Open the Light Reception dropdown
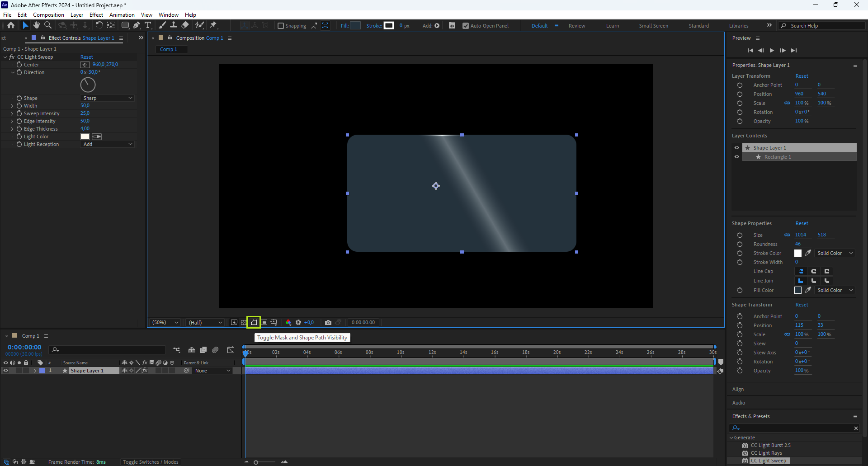868x466 pixels. pos(108,144)
